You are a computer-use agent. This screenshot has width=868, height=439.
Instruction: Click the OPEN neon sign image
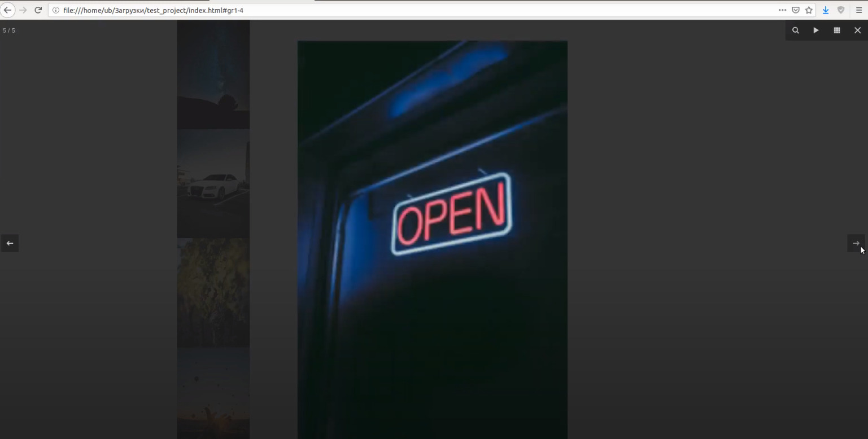coord(433,240)
